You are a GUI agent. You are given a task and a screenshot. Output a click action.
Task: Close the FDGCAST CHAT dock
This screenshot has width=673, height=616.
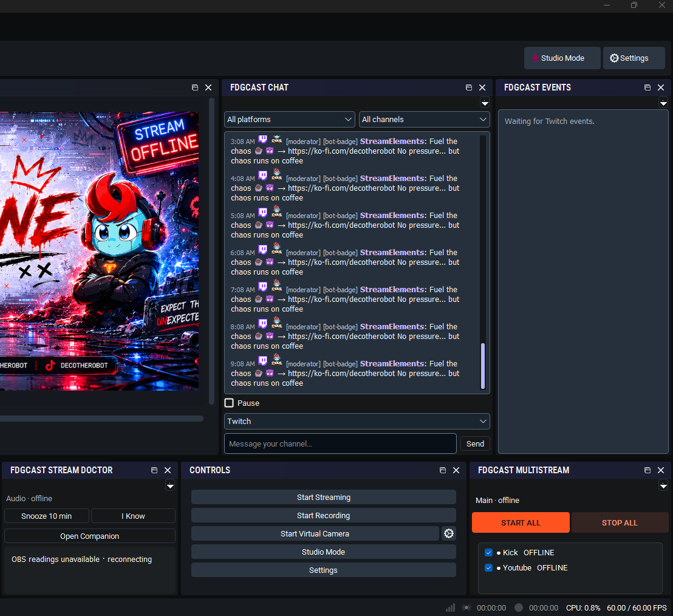[482, 87]
